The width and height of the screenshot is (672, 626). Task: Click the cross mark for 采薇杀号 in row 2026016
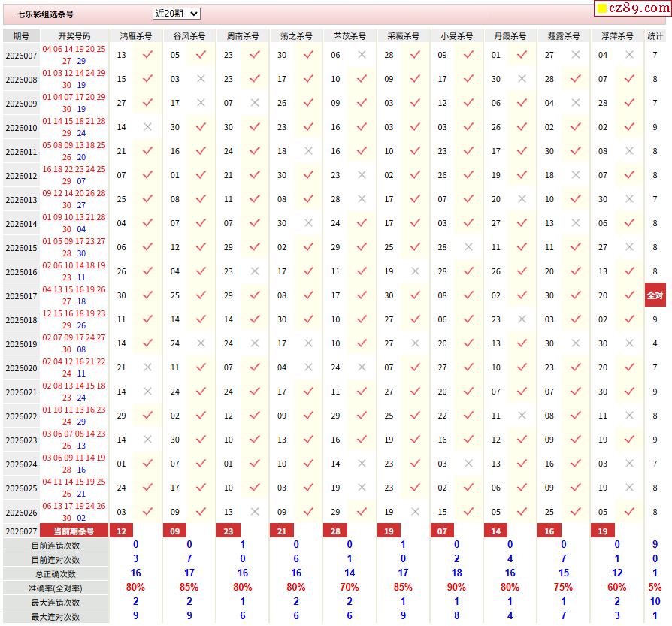click(x=415, y=271)
